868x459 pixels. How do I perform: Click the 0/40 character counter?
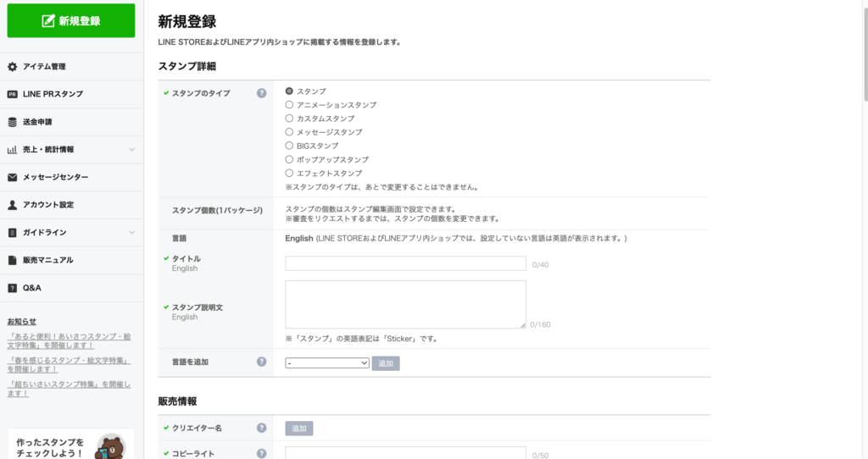point(540,265)
